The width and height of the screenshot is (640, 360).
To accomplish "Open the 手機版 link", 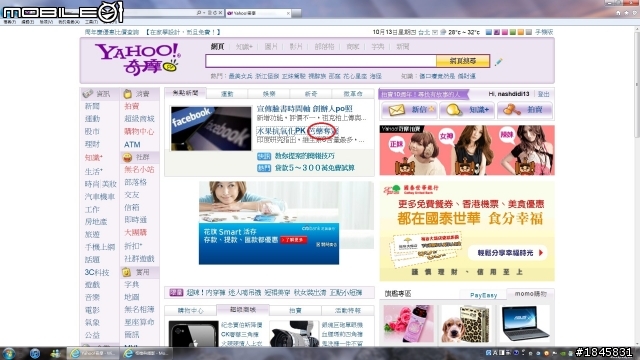I will tap(544, 32).
